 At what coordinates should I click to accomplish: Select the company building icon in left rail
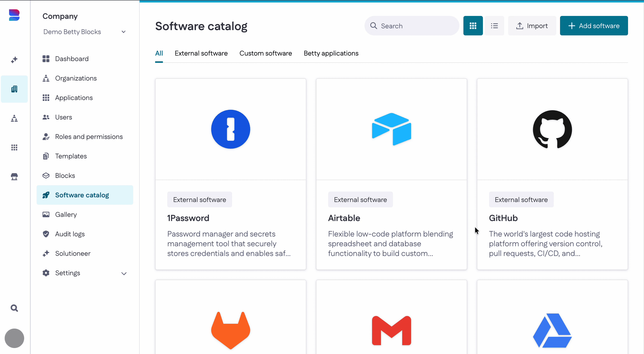tap(14, 89)
